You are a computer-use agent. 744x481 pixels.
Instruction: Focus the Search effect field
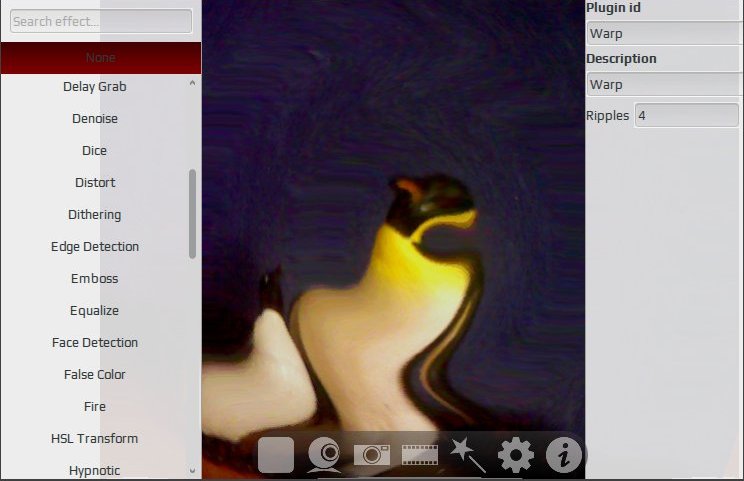pyautogui.click(x=101, y=21)
